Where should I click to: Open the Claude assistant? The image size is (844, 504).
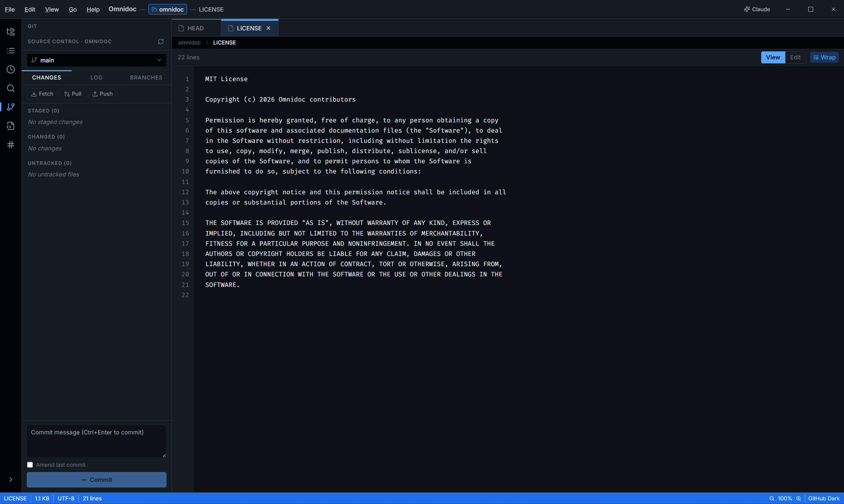point(757,10)
